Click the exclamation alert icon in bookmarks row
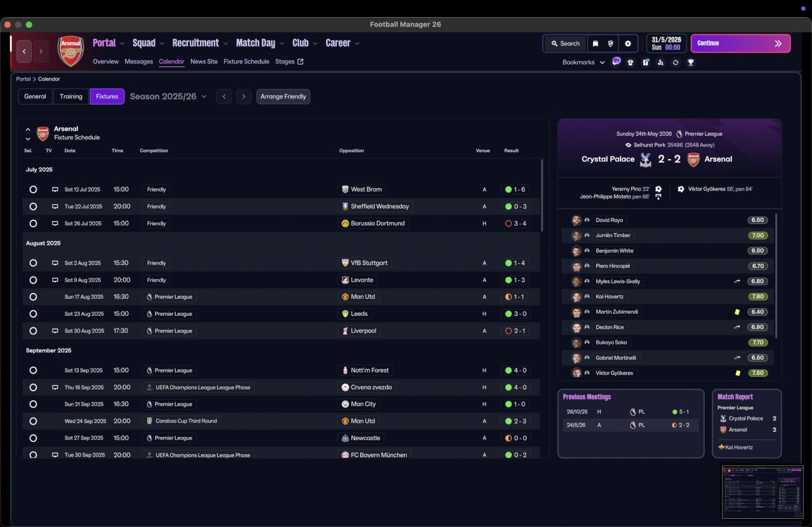Image resolution: width=812 pixels, height=527 pixels. coord(646,62)
